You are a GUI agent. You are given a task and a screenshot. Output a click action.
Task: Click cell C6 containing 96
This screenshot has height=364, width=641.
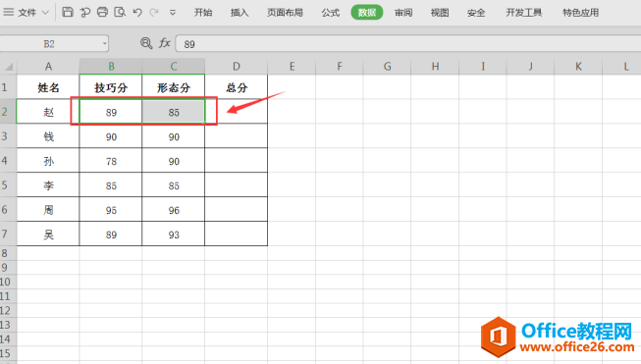[174, 210]
